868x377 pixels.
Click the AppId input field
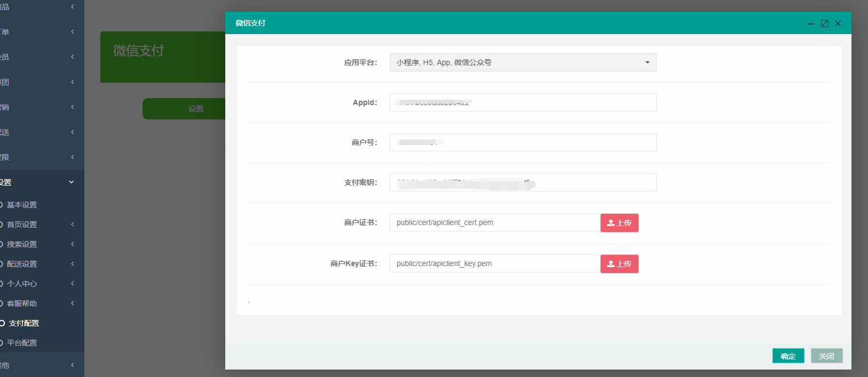[x=523, y=102]
